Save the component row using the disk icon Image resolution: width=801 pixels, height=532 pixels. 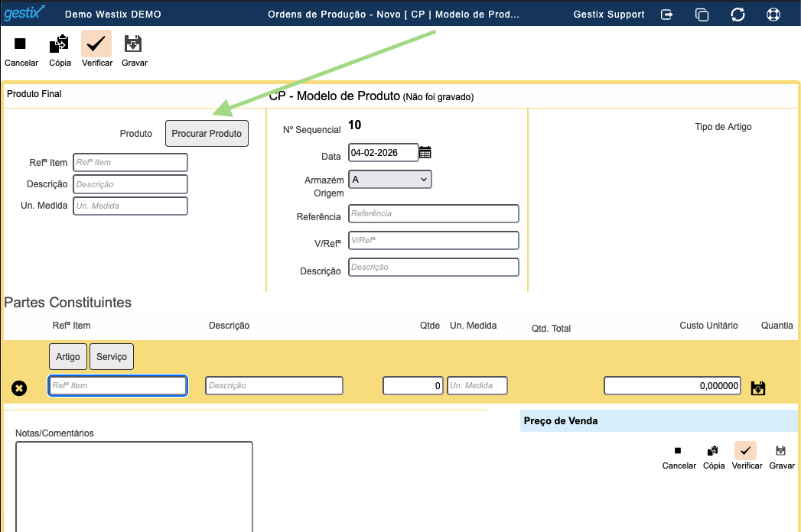tap(758, 388)
